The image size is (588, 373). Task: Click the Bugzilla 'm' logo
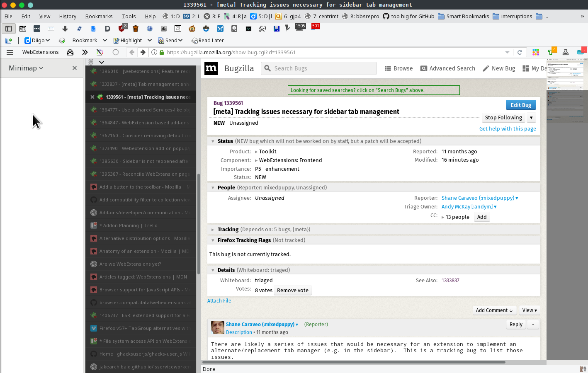211,68
